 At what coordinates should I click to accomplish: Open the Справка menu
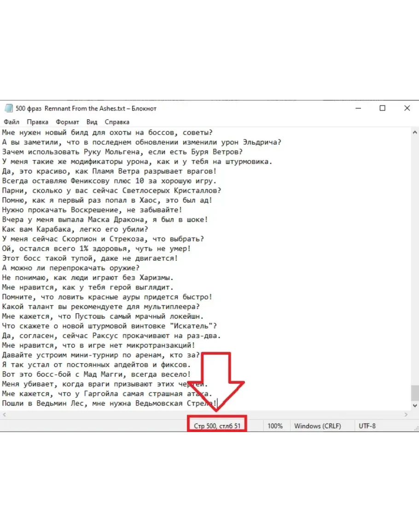pyautogui.click(x=117, y=122)
